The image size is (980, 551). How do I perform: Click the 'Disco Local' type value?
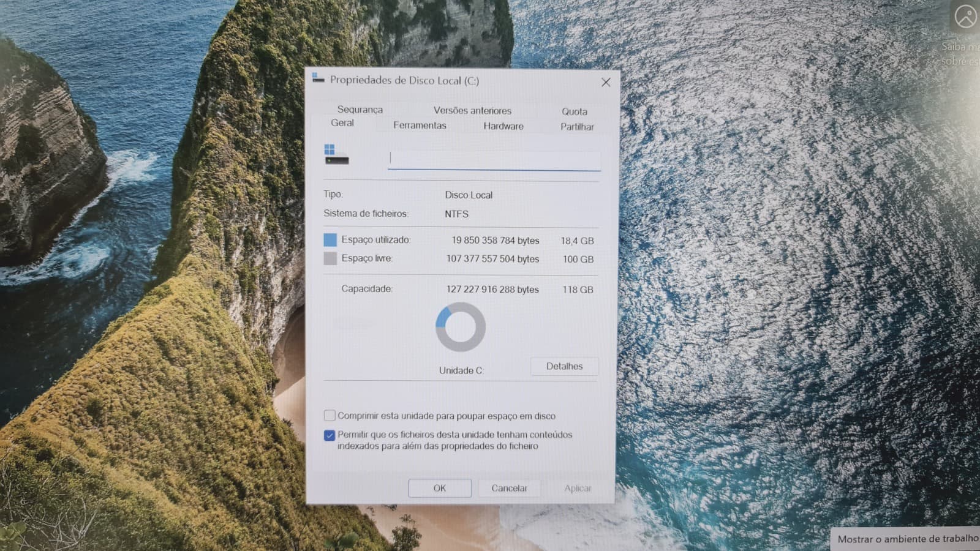click(469, 195)
